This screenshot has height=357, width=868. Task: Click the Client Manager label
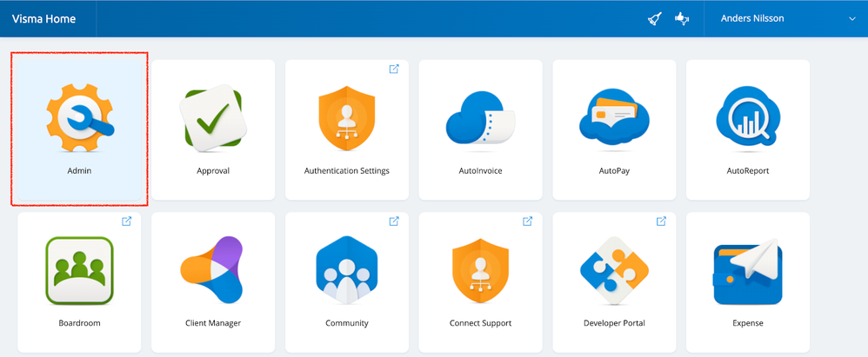213,323
